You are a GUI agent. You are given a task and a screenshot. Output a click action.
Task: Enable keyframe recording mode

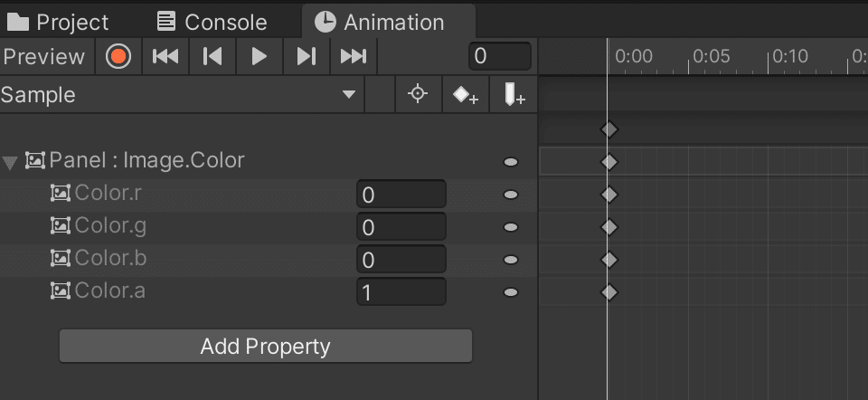click(x=118, y=56)
